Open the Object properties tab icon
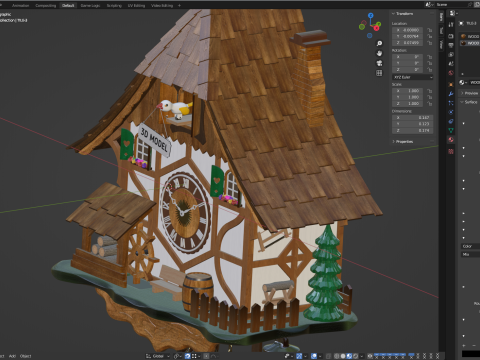 [x=451, y=85]
